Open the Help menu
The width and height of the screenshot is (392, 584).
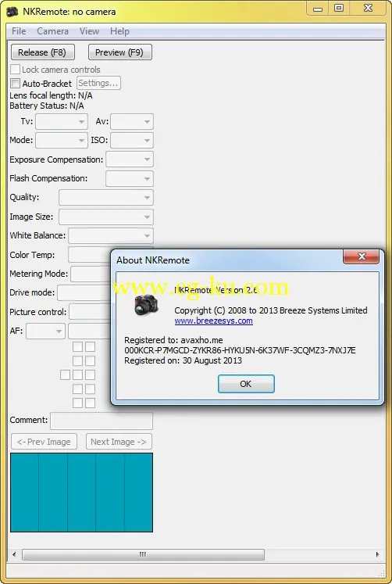pos(119,31)
